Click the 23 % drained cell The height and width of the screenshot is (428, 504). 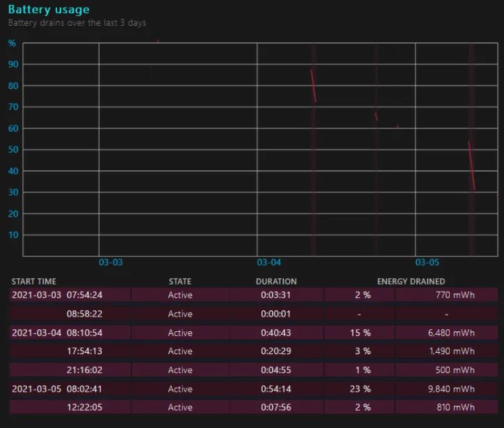tap(360, 389)
